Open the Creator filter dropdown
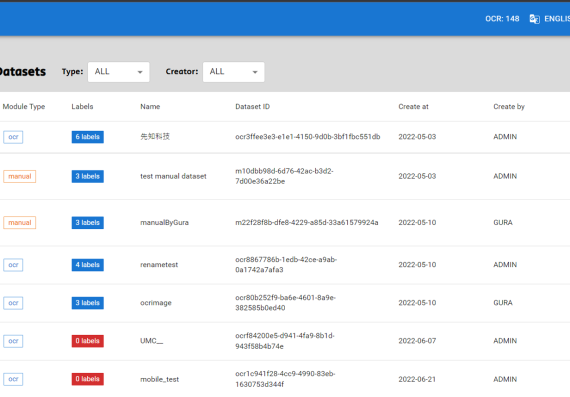570x397 pixels. [x=233, y=72]
